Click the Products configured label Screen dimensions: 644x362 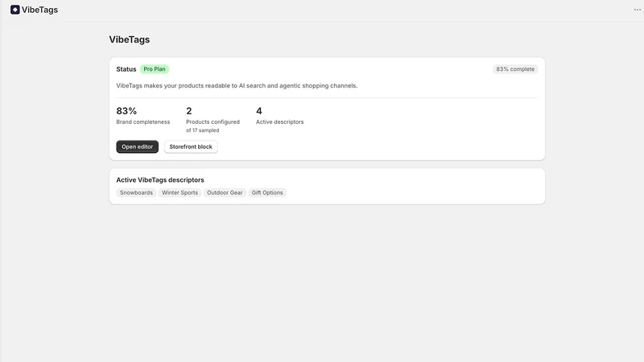click(x=213, y=122)
